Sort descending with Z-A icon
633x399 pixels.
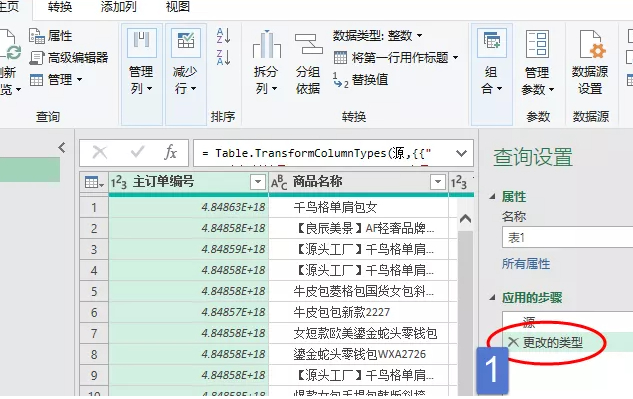click(x=223, y=57)
